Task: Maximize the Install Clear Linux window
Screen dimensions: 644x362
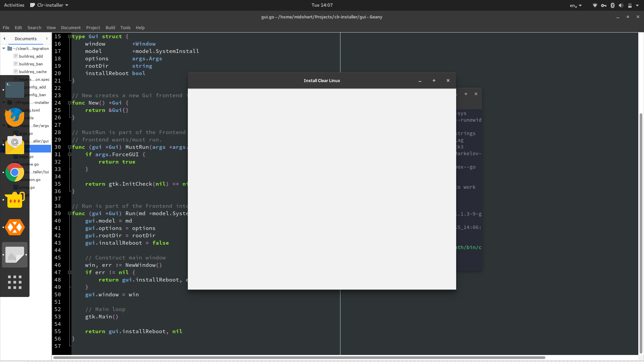Action: coord(434,81)
